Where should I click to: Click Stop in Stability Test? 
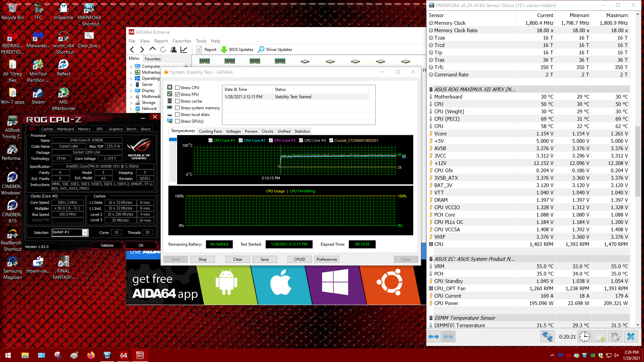click(203, 259)
